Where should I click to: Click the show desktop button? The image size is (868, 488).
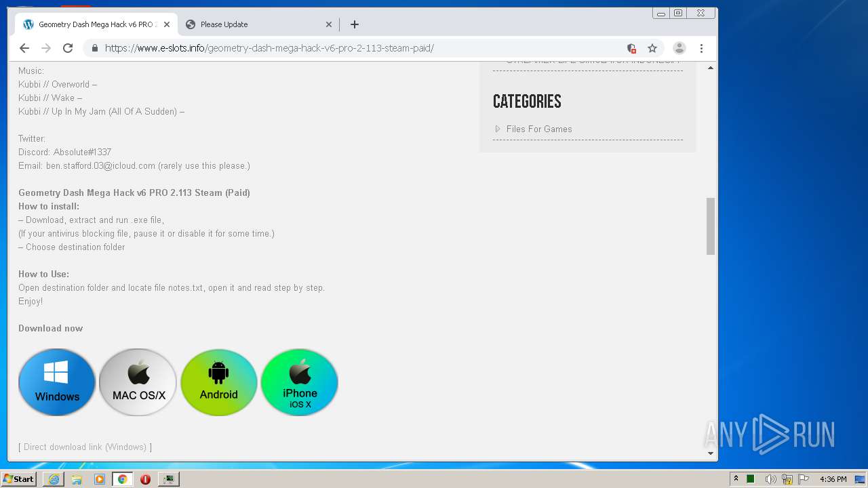[x=860, y=479]
